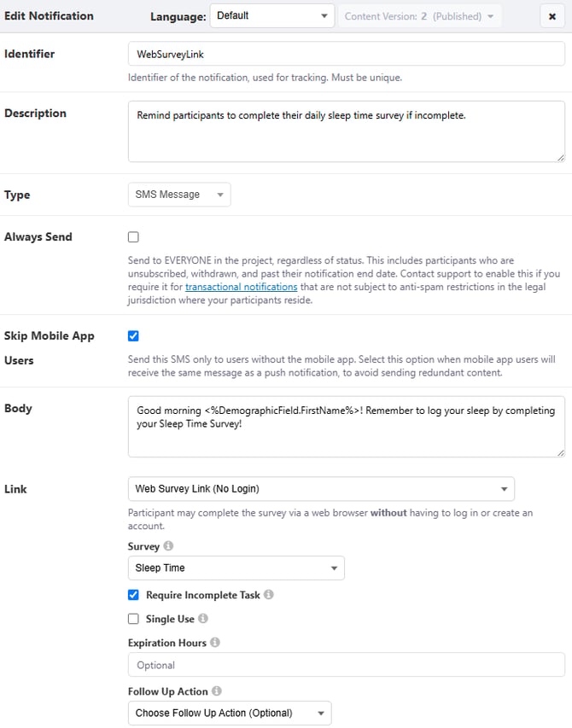
Task: Expand the Web Survey Link dropdown
Action: (x=321, y=489)
